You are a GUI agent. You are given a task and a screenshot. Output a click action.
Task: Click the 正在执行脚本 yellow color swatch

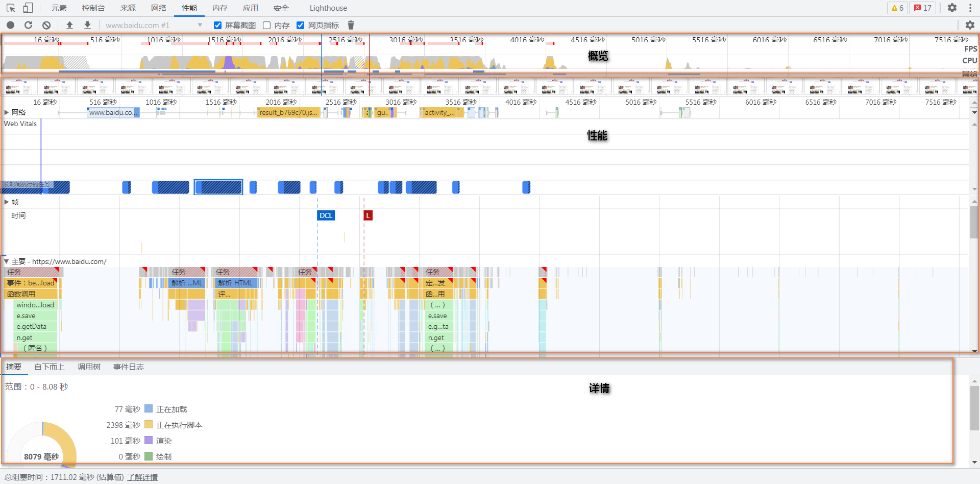149,425
